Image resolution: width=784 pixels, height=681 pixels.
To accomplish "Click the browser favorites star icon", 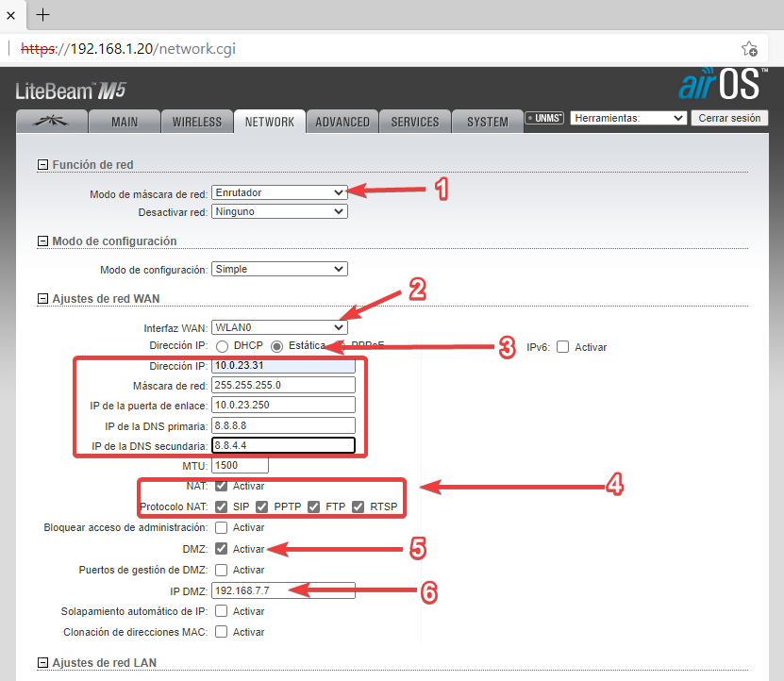I will point(749,48).
